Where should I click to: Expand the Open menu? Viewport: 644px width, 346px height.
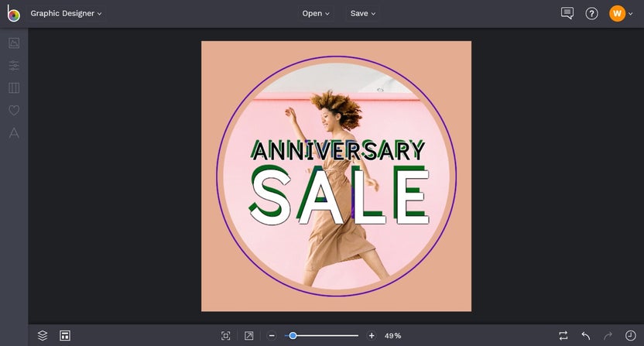click(316, 14)
